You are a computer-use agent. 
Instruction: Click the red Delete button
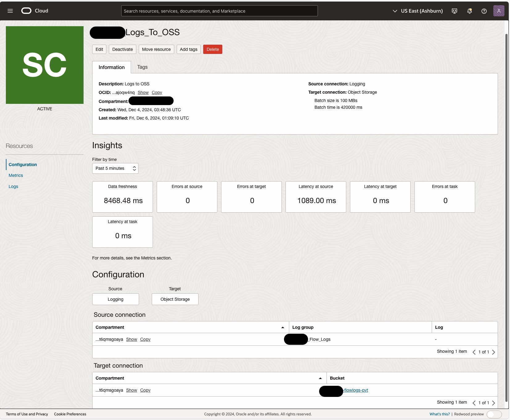point(213,49)
